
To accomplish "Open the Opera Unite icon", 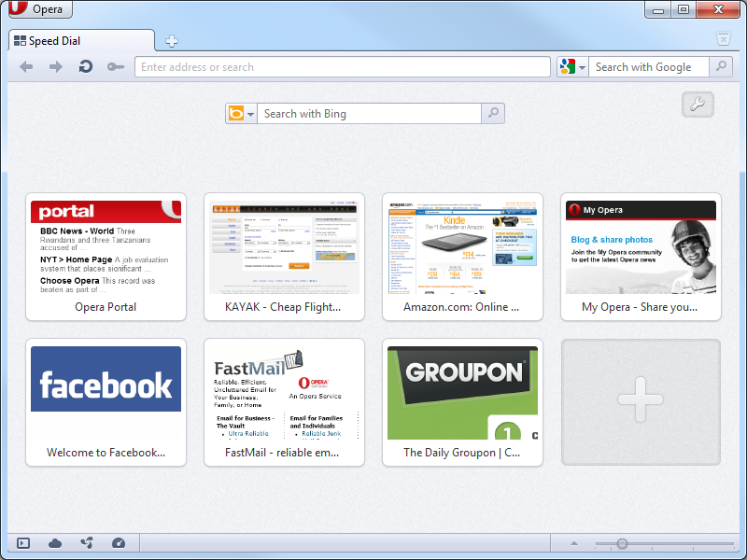I will (87, 543).
